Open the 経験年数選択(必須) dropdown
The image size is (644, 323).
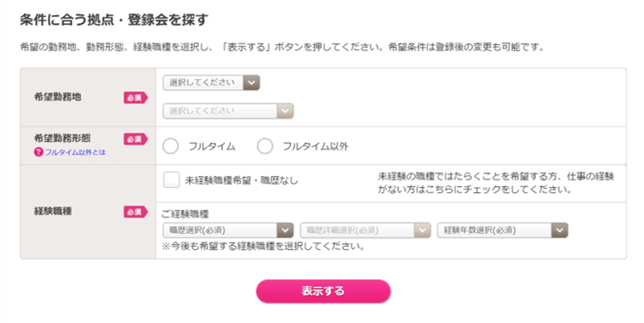coord(502,230)
